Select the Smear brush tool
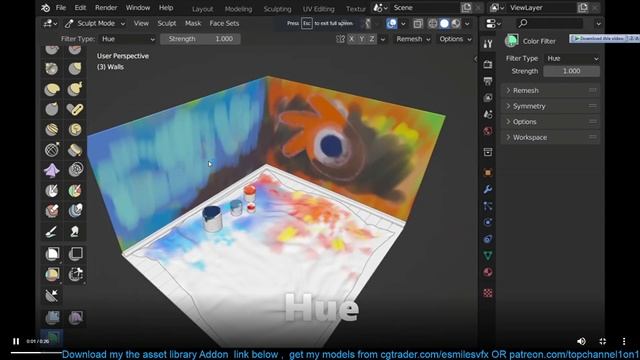 [x=75, y=231]
